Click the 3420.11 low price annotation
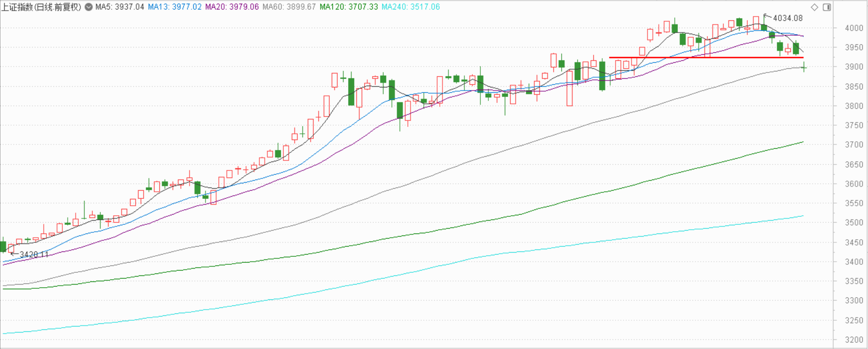Screen dimensions: 868x349 pyautogui.click(x=34, y=255)
